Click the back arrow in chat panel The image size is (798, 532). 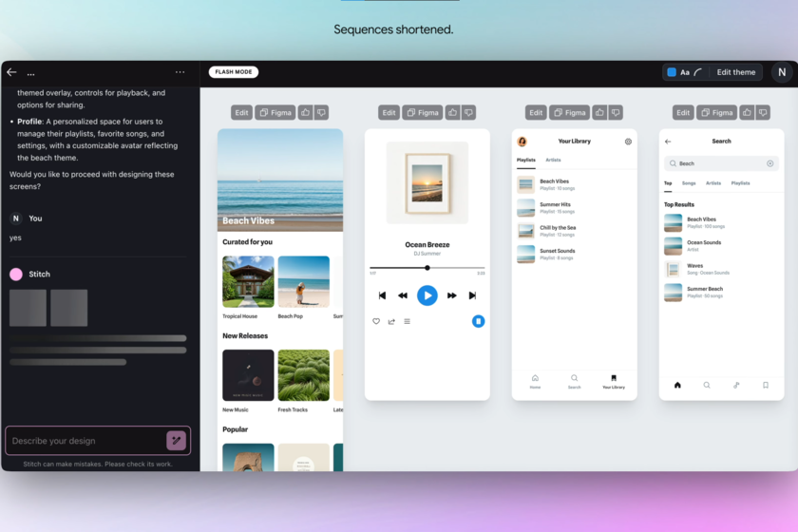click(x=11, y=72)
